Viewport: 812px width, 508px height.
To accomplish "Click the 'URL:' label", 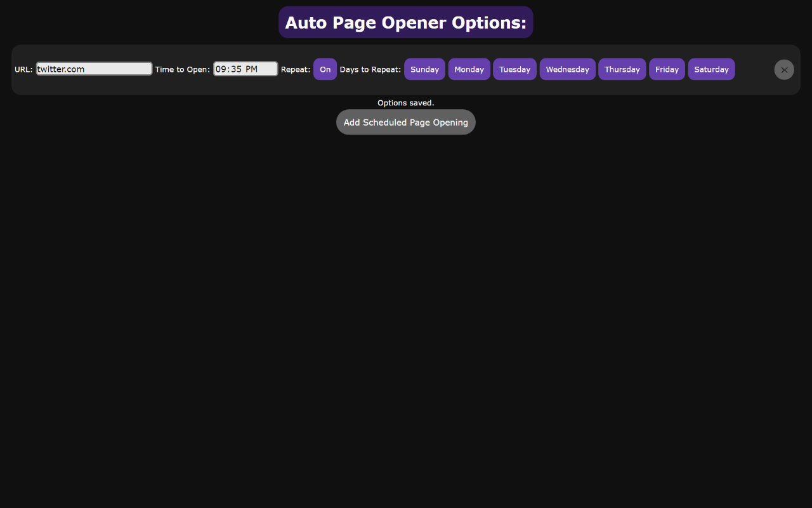I will pos(23,69).
